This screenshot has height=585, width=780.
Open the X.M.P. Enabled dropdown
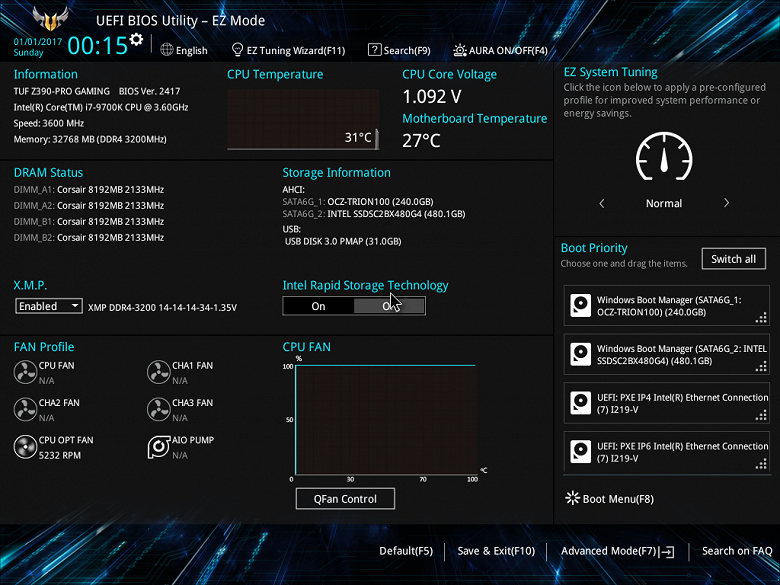(49, 306)
